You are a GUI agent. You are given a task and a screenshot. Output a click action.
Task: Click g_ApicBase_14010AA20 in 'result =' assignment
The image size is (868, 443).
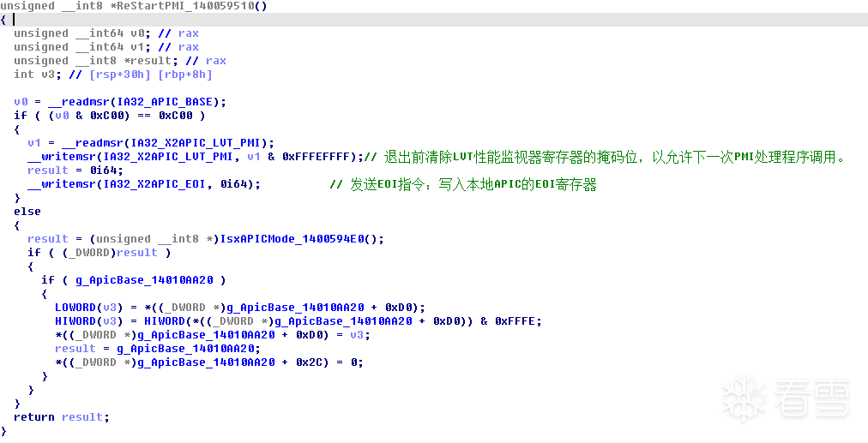185,349
